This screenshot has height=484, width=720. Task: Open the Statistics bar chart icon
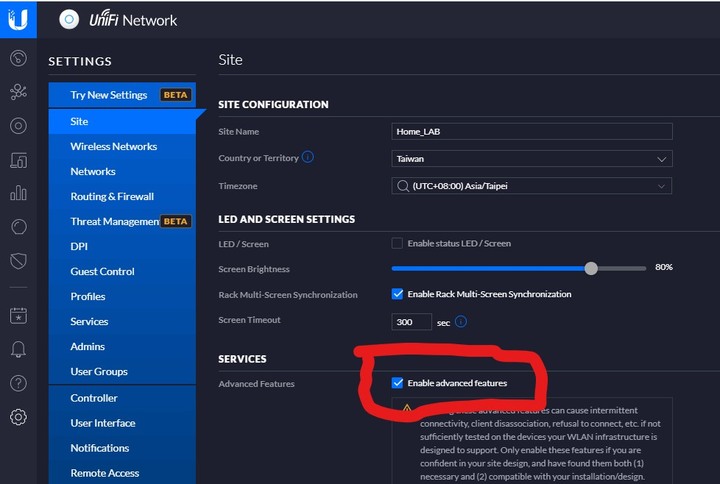[x=18, y=192]
